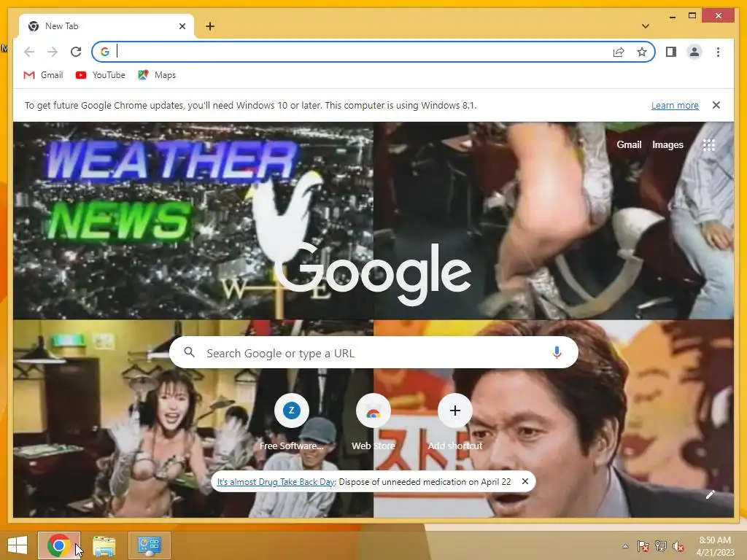Select the New Tab tab
The image size is (747, 560).
(107, 26)
